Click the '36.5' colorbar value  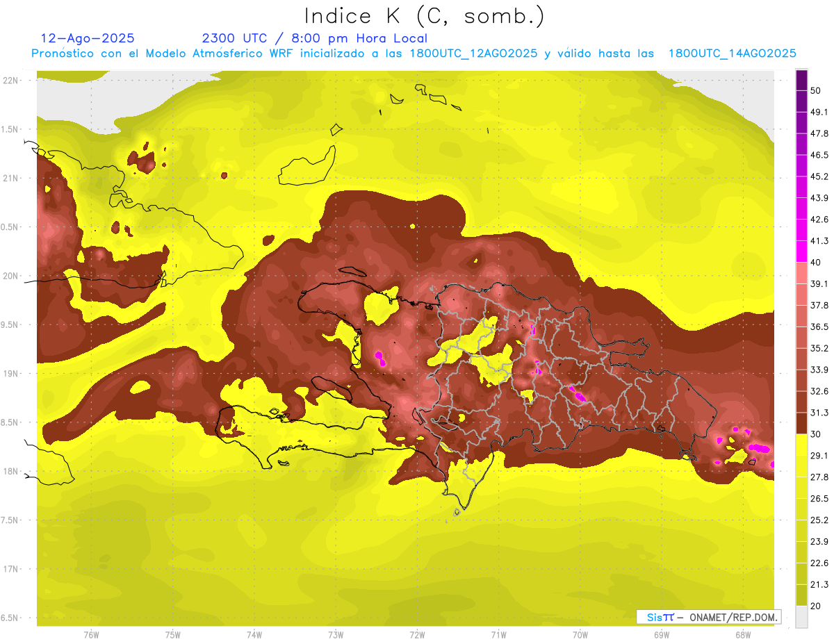[x=819, y=327]
